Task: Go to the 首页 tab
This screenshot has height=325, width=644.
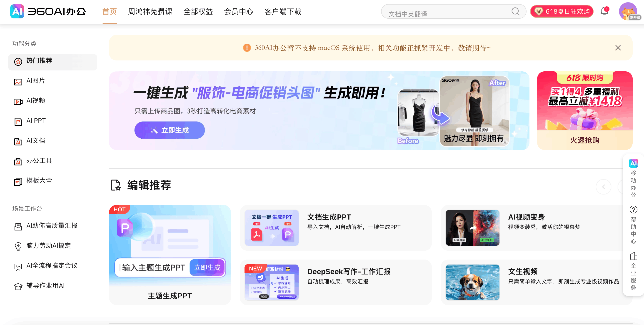Action: (110, 12)
